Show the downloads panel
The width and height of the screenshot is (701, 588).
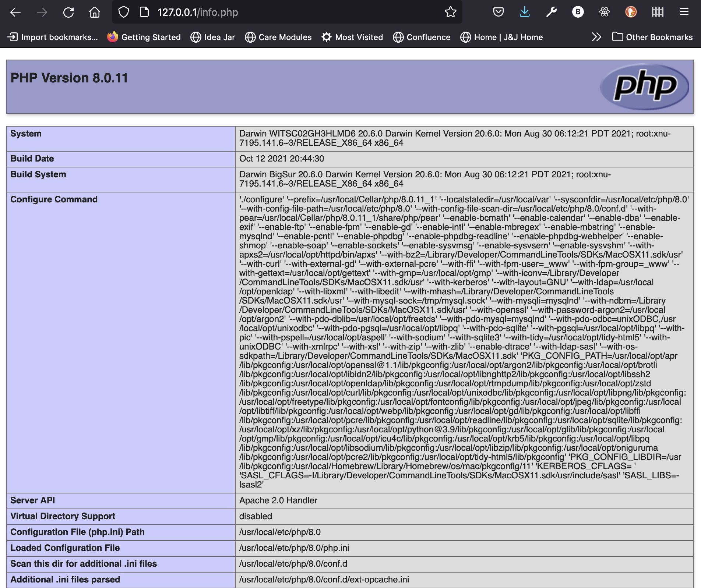pos(525,12)
